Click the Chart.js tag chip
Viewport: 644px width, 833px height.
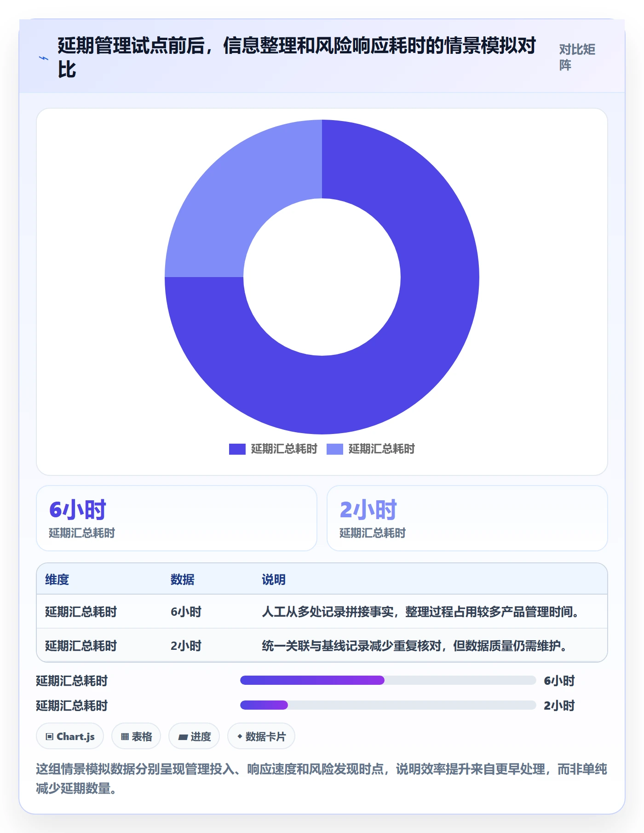point(70,736)
